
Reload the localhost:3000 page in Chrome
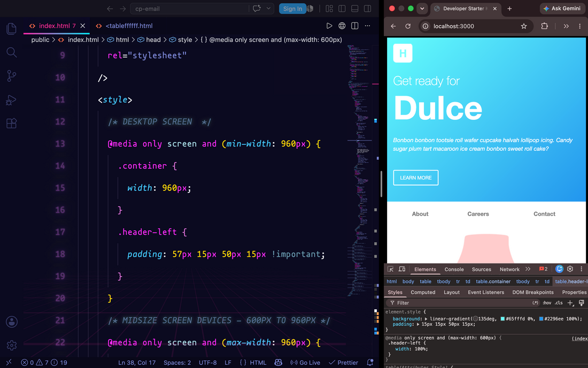[408, 26]
